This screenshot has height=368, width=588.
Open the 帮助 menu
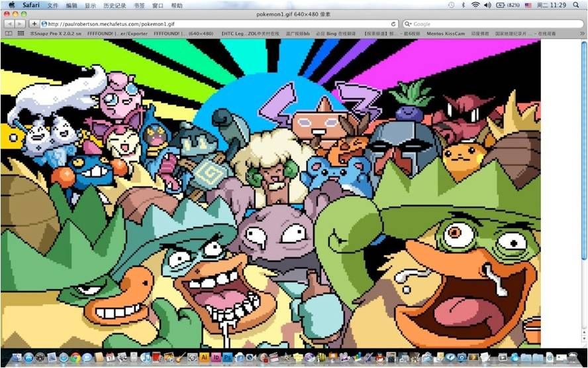pyautogui.click(x=177, y=5)
